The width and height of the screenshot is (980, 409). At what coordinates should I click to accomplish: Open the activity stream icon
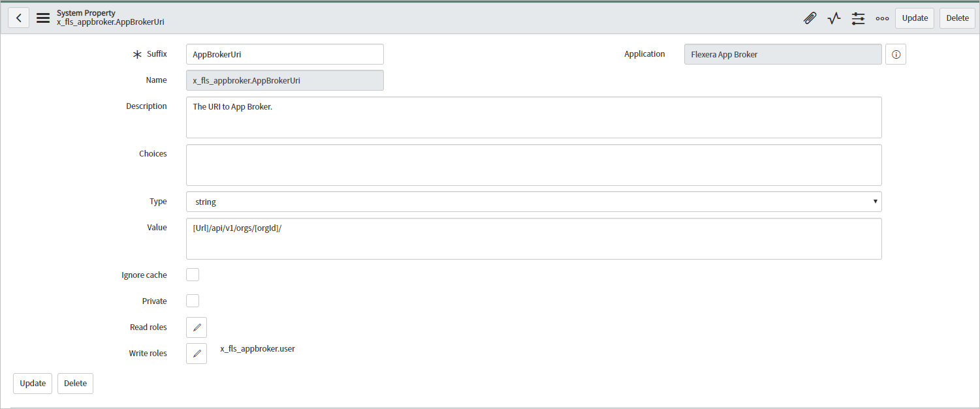coord(834,18)
